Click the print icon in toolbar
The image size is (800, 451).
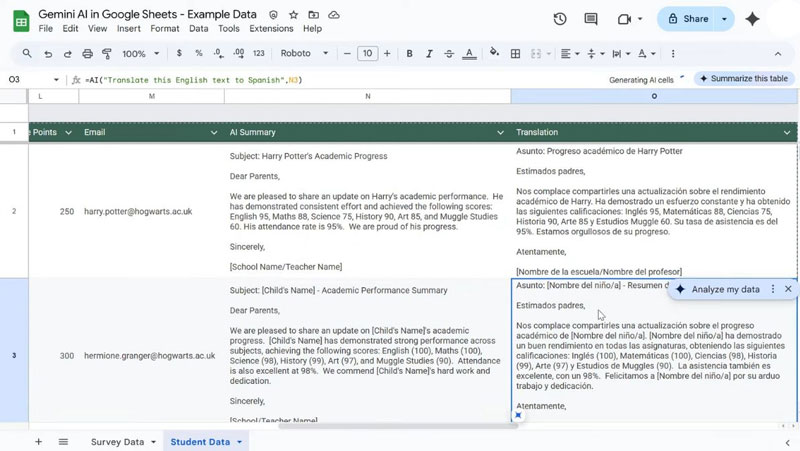pos(88,54)
